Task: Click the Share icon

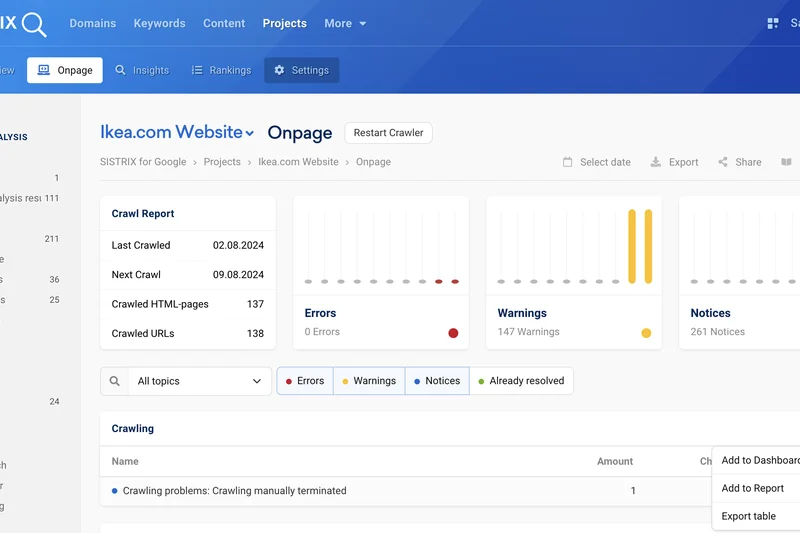Action: click(x=723, y=162)
